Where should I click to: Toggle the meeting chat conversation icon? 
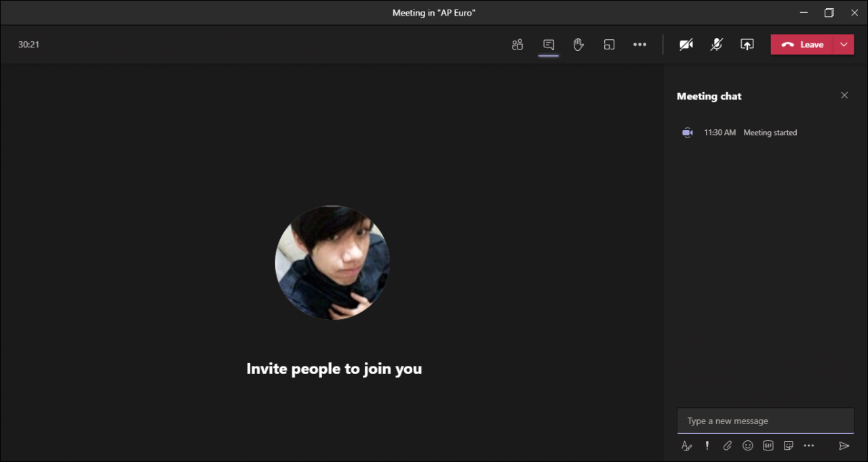(x=549, y=45)
